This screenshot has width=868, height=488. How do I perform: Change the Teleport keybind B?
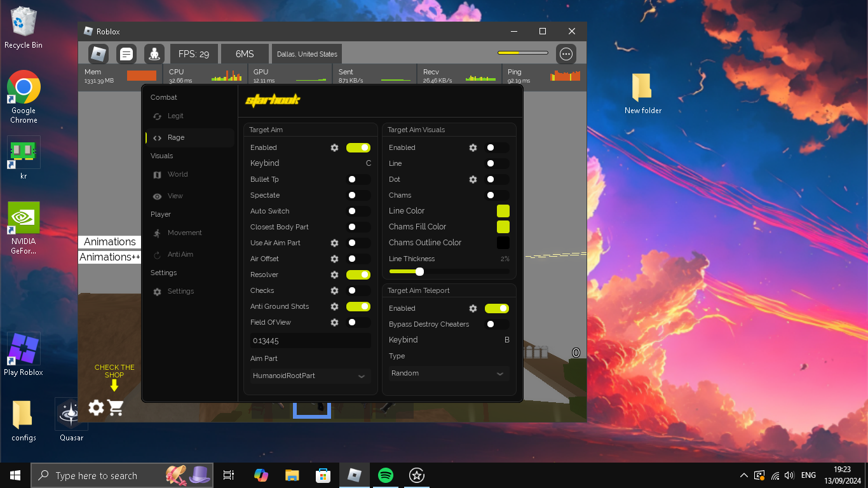tap(507, 340)
